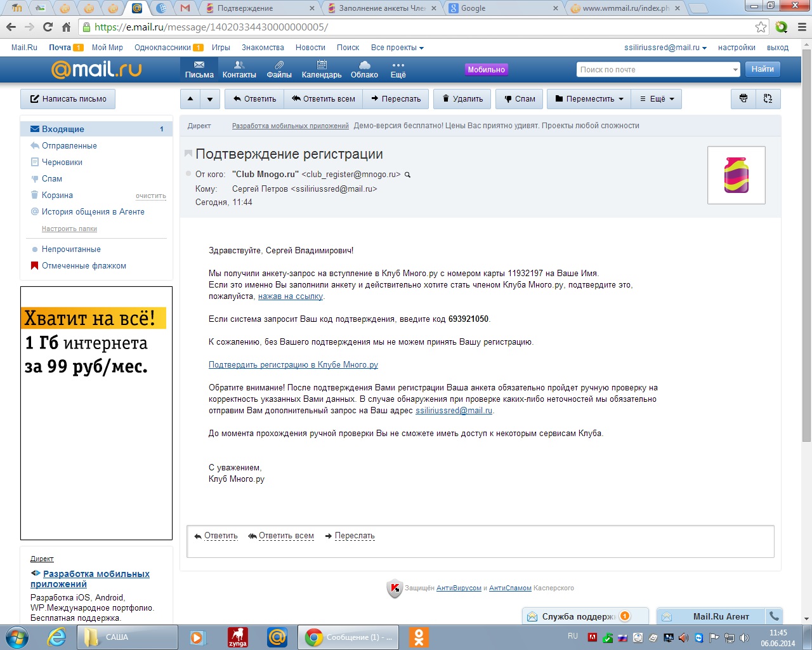Click Ответить всем in the top toolbar
The image size is (812, 650).
click(324, 98)
